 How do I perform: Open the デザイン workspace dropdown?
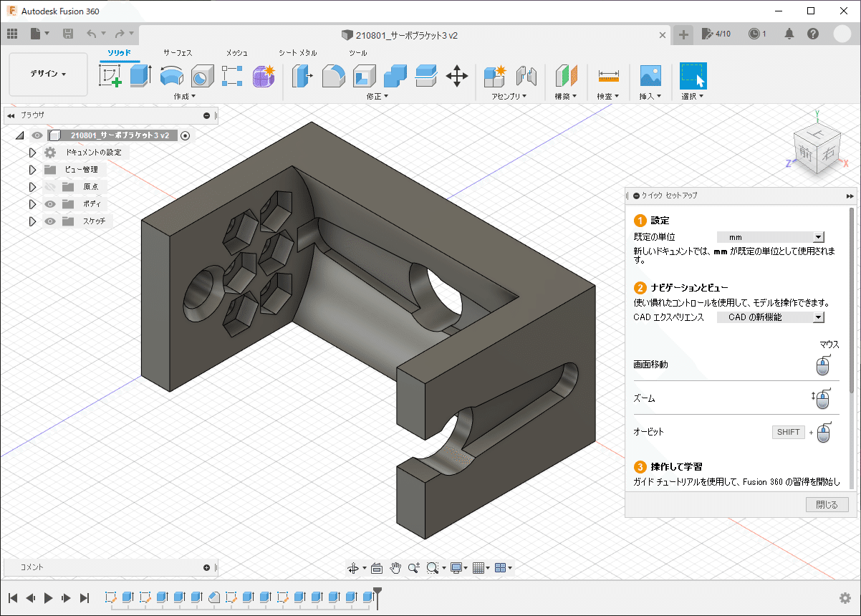pos(48,74)
